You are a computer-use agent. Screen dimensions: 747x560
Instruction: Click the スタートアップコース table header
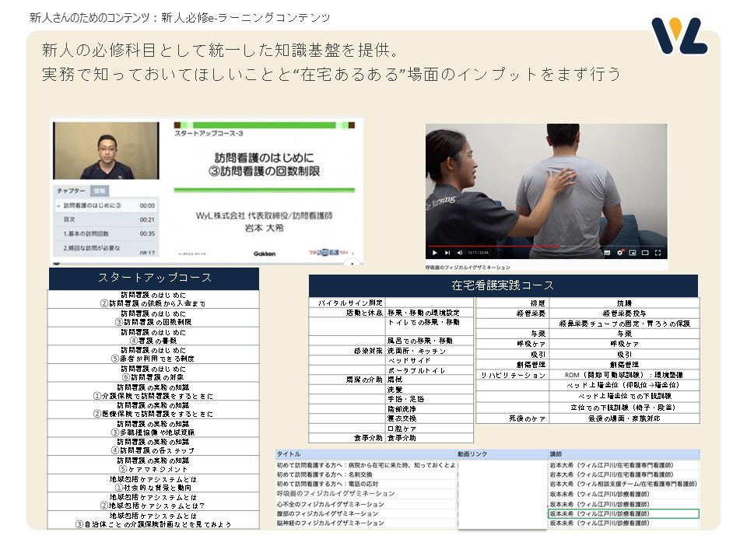pos(154,278)
